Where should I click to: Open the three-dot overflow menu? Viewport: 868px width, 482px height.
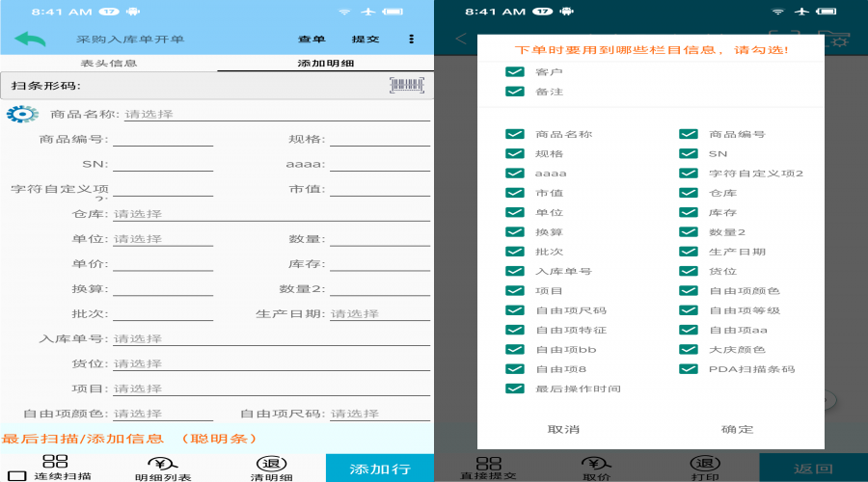(x=412, y=40)
